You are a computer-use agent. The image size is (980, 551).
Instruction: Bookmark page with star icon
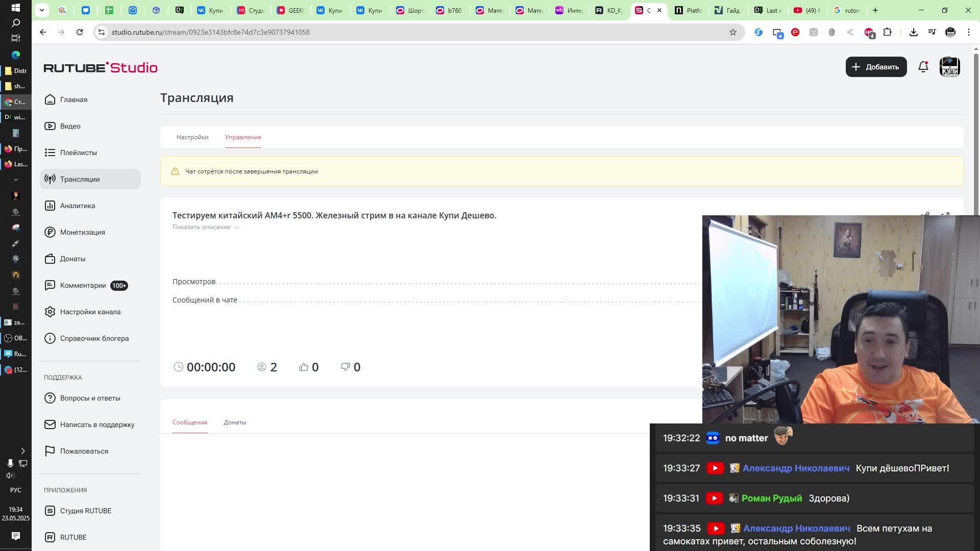pos(733,32)
